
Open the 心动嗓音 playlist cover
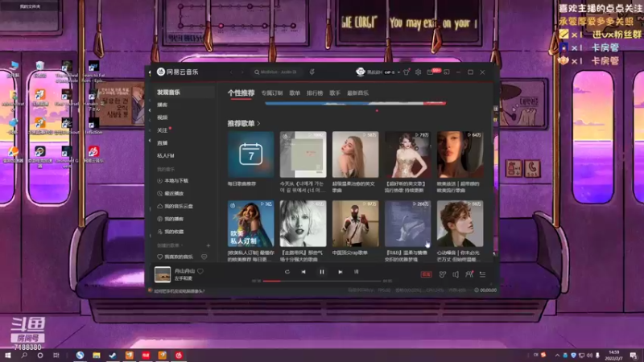click(460, 224)
